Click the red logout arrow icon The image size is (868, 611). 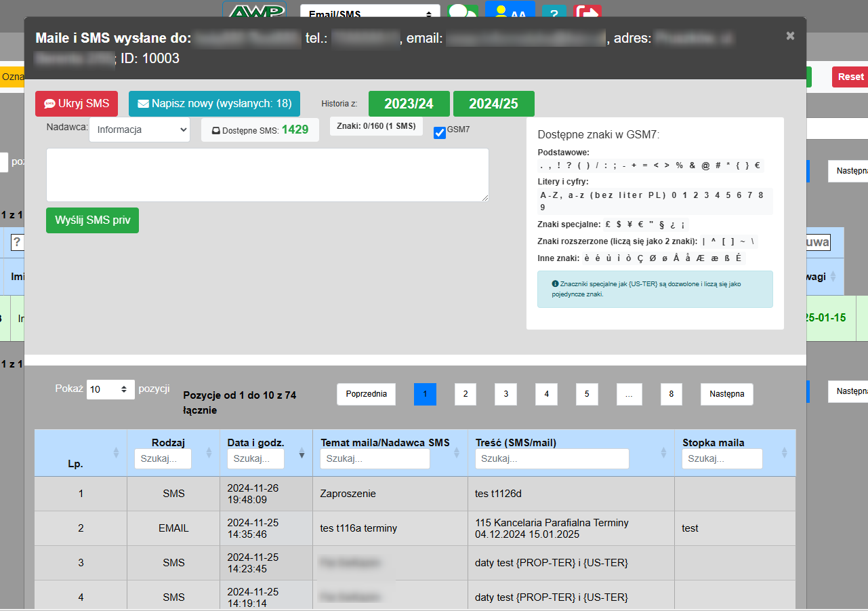coord(587,12)
